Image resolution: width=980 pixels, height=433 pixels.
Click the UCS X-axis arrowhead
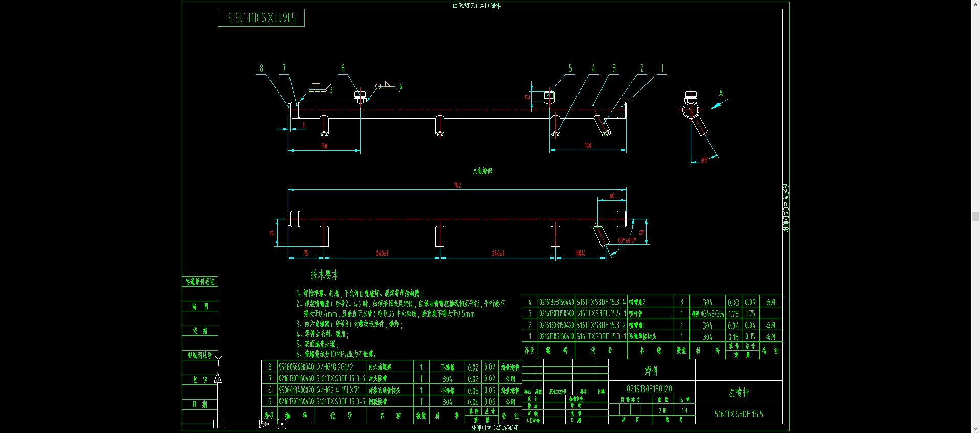pyautogui.click(x=264, y=424)
